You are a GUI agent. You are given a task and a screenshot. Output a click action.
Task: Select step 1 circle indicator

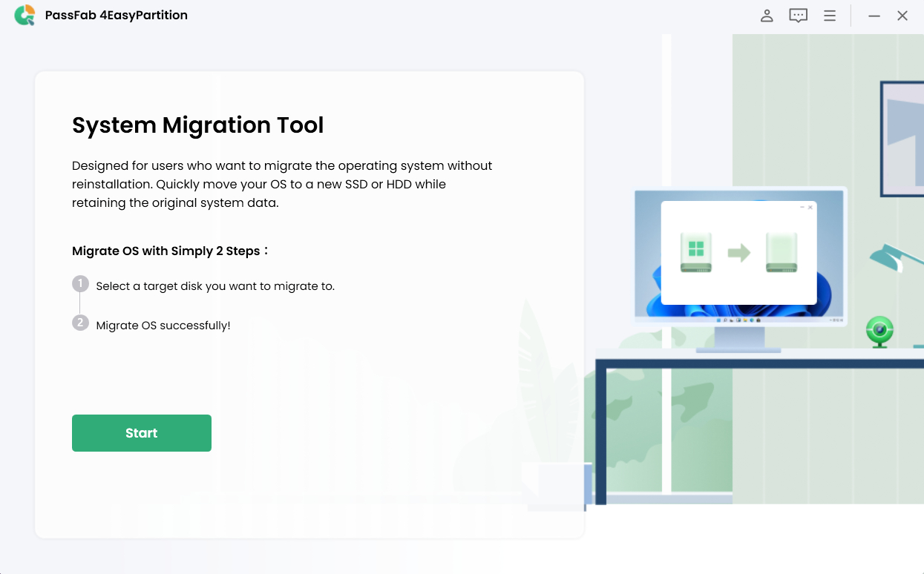click(x=80, y=284)
